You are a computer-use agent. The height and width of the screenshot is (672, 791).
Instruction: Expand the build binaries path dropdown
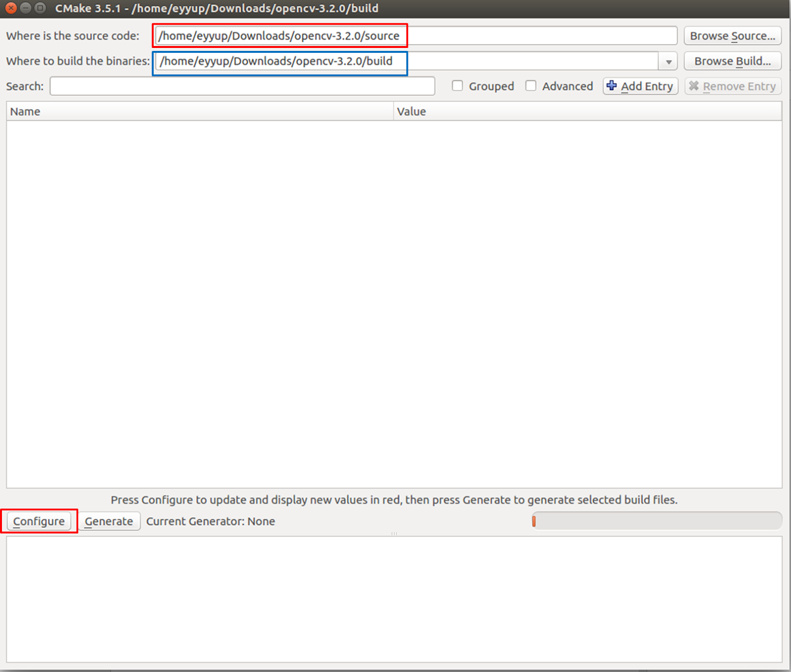tap(668, 61)
